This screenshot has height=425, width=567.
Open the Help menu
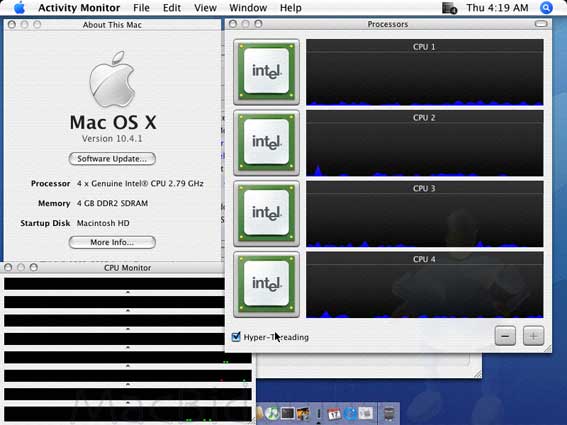click(x=290, y=8)
